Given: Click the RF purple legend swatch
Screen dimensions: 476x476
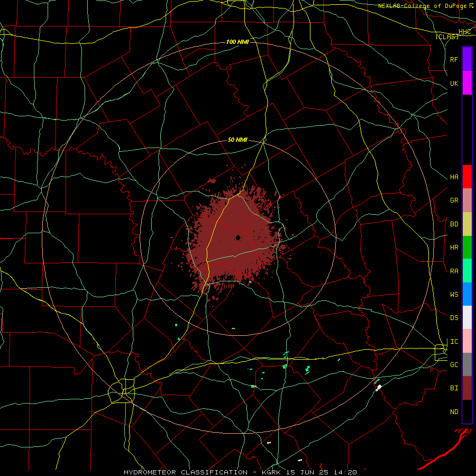Looking at the screenshot, I should [467, 59].
